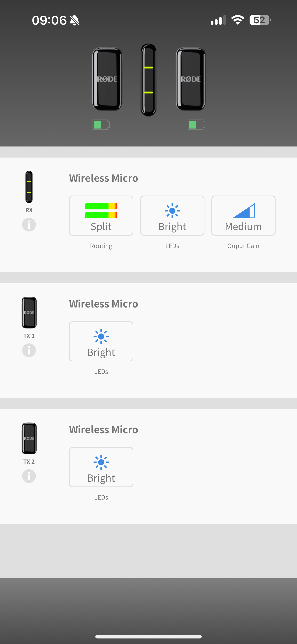Tap the left transmitter battery indicator
Screen dimensions: 297x644
click(101, 125)
